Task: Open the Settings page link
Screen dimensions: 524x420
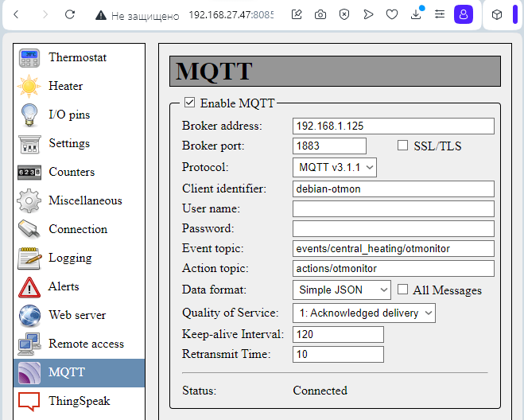Action: pyautogui.click(x=69, y=143)
